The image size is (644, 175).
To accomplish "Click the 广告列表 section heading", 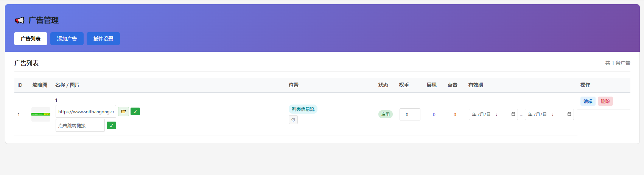I will [26, 63].
